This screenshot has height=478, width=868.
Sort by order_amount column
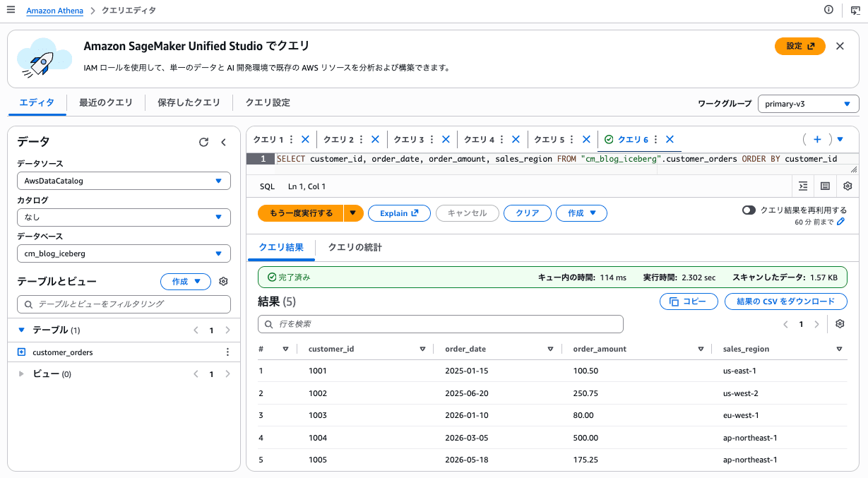point(701,349)
